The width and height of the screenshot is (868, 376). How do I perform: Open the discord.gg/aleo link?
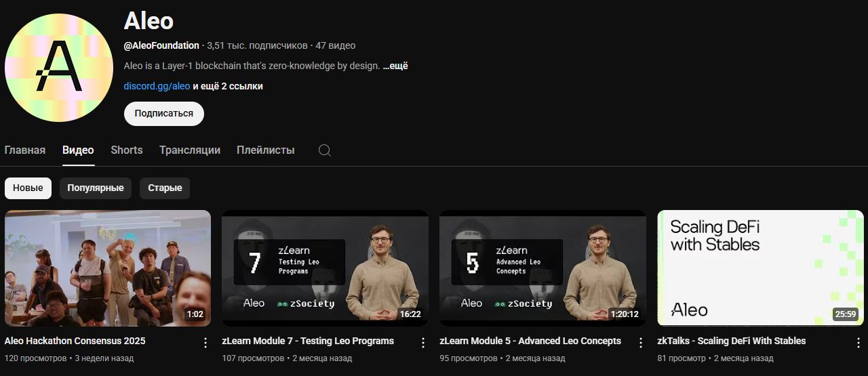point(157,87)
